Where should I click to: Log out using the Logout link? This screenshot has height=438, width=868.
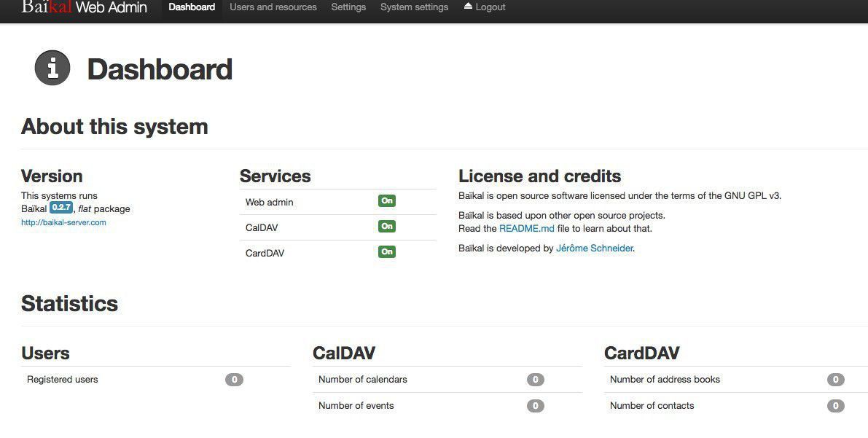(490, 7)
